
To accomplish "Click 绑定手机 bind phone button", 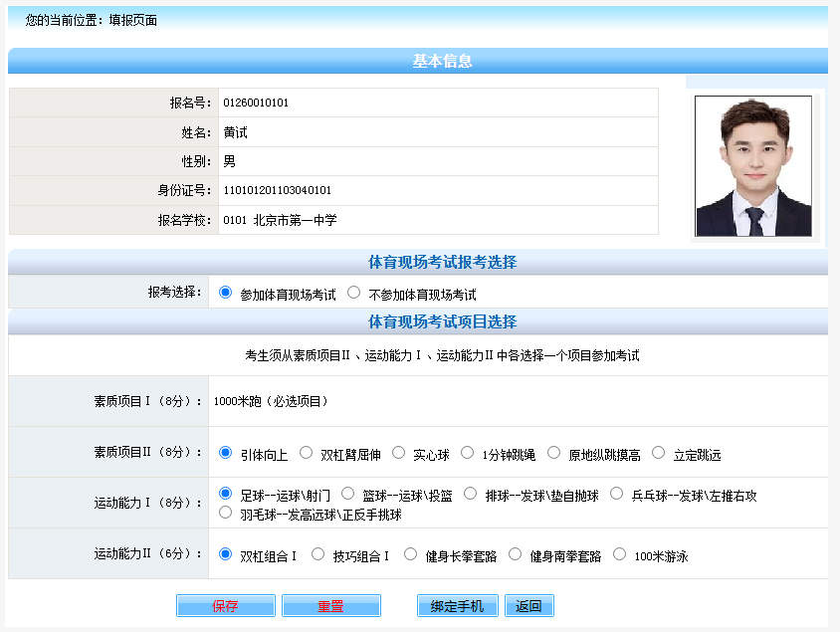I will [x=457, y=606].
